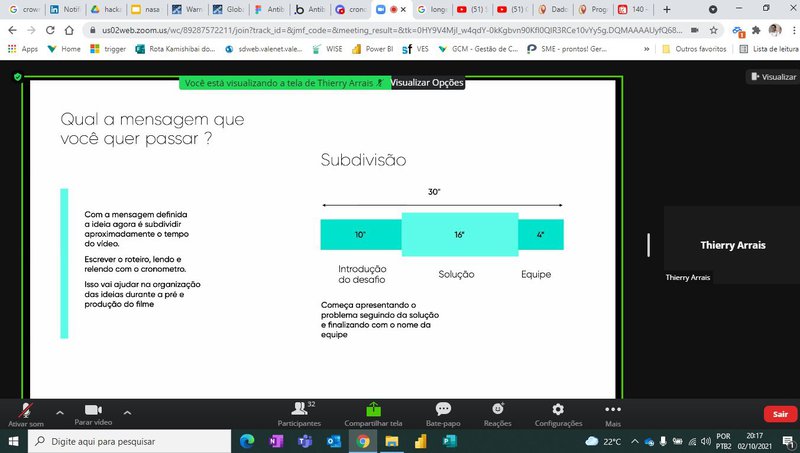This screenshot has height=453, width=800.
Task: Open a new browser tab
Action: pyautogui.click(x=666, y=9)
